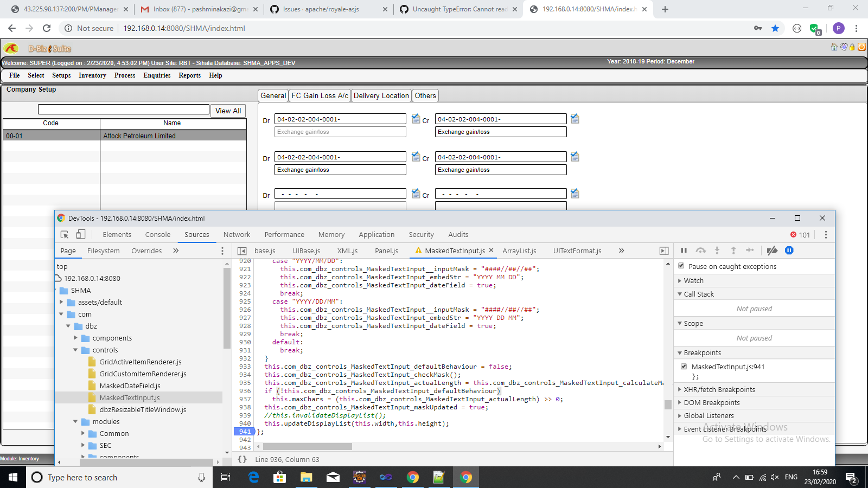
Task: Open the Navigator pane three-dot options menu
Action: pyautogui.click(x=222, y=251)
